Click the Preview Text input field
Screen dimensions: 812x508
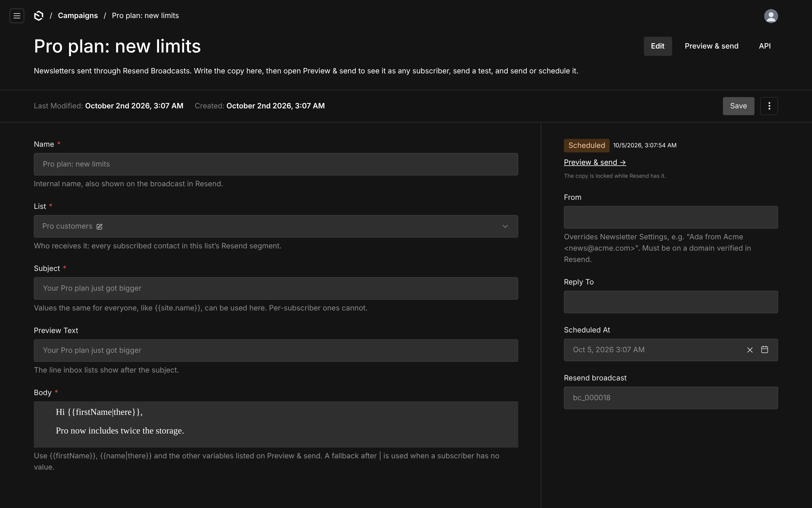276,351
